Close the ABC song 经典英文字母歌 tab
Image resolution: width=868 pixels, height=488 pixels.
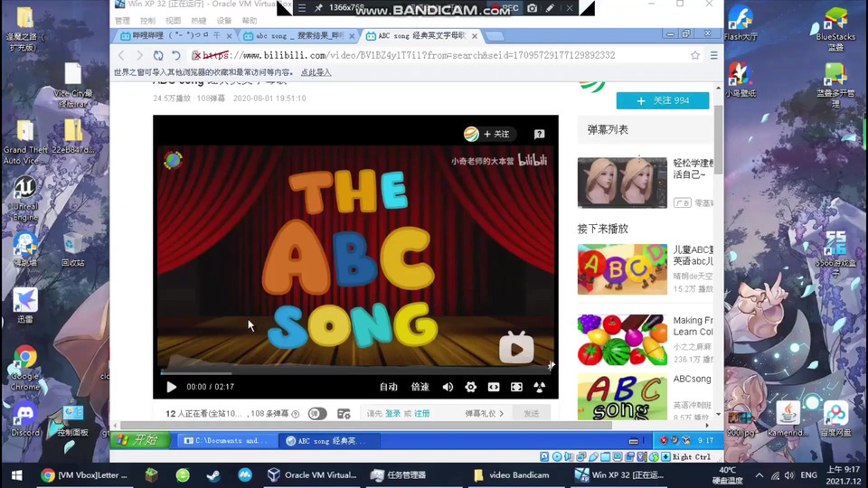tap(475, 36)
